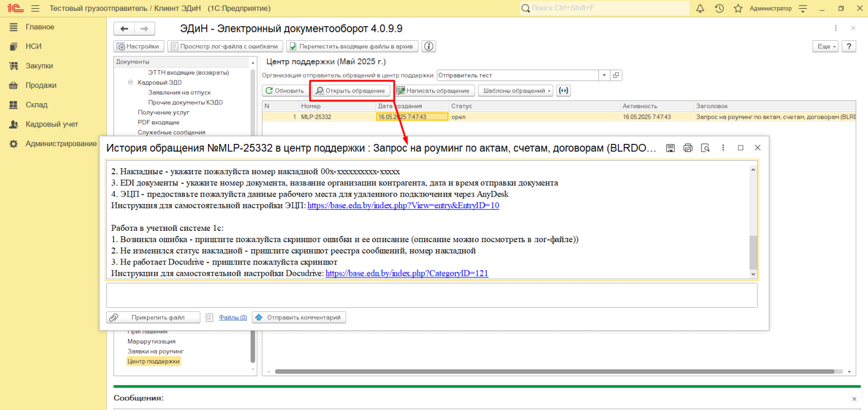Expand organization sender dropdown arrow
Viewport: 868px width, 410px height.
pos(604,75)
